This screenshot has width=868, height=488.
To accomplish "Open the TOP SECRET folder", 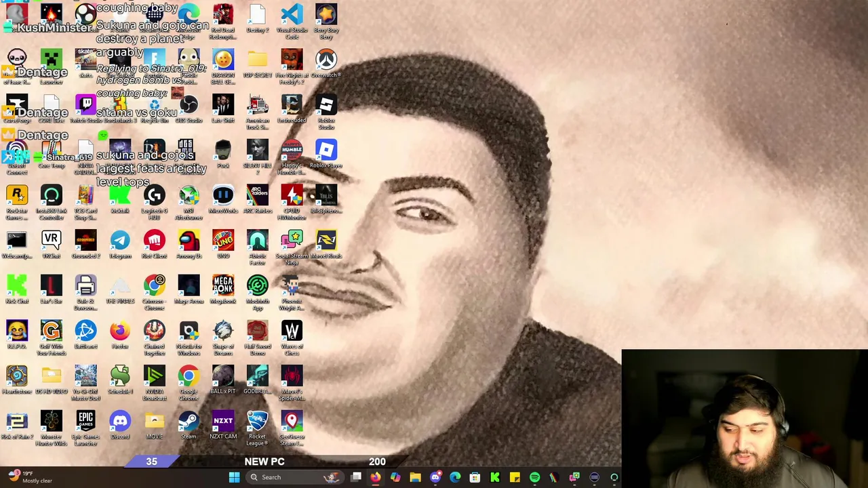I will pyautogui.click(x=257, y=64).
